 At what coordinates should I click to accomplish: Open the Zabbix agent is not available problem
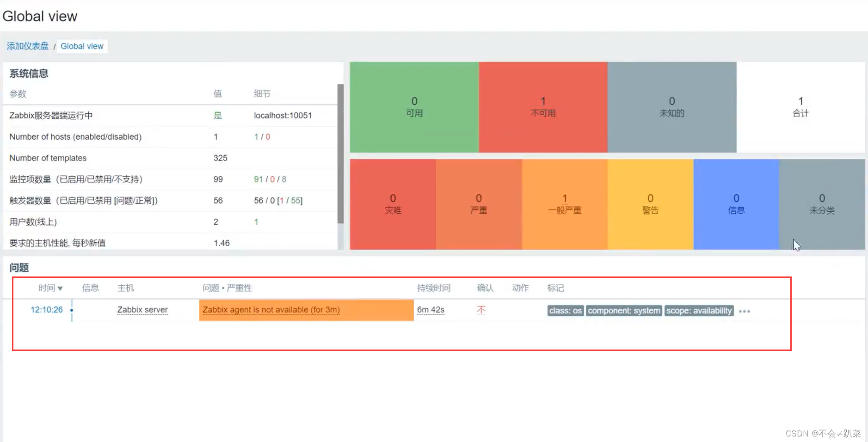click(x=271, y=310)
